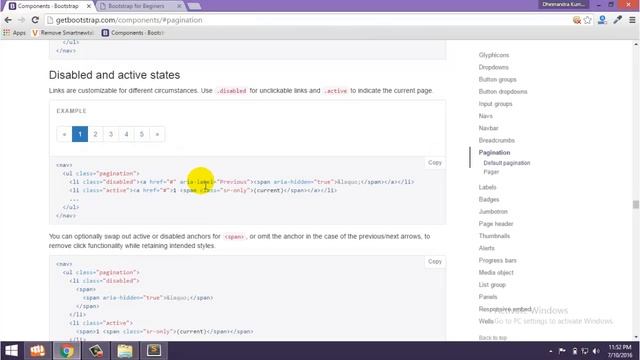The width and height of the screenshot is (640, 360).
Task: Open Chrome from the taskbar
Action: (67, 351)
